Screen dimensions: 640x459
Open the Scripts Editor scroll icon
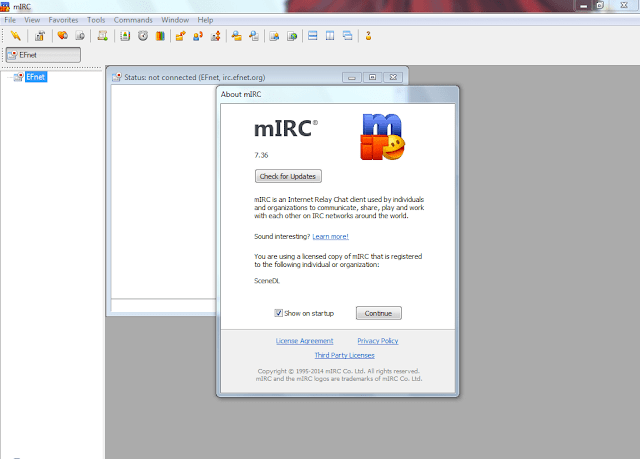click(102, 36)
